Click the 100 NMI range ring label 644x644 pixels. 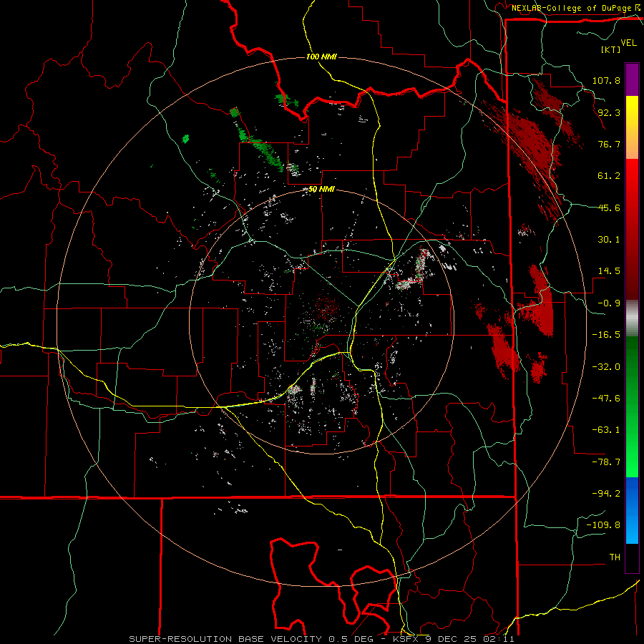tap(321, 57)
